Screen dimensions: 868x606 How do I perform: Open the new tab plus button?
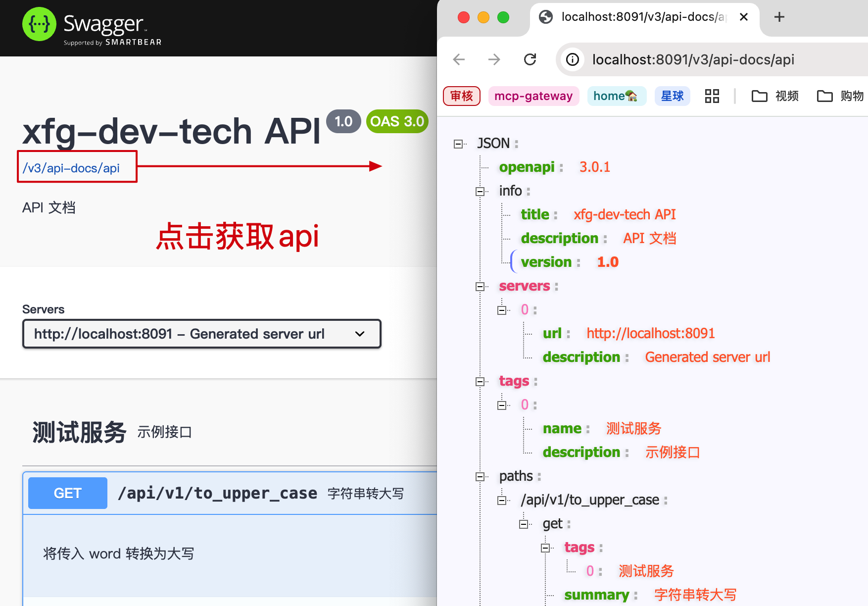pos(779,17)
